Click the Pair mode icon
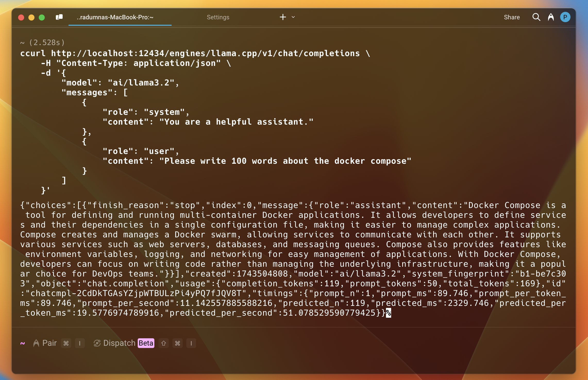Viewport: 588px width, 380px height. (x=36, y=343)
